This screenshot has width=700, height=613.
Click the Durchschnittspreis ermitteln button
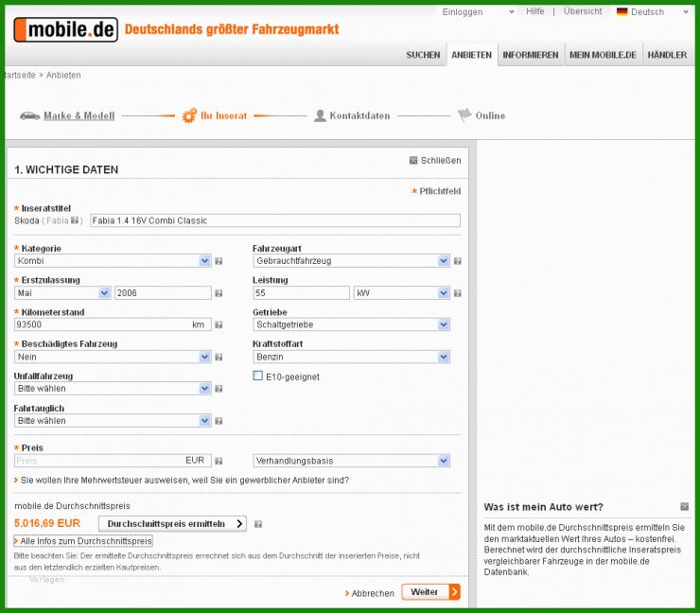172,524
